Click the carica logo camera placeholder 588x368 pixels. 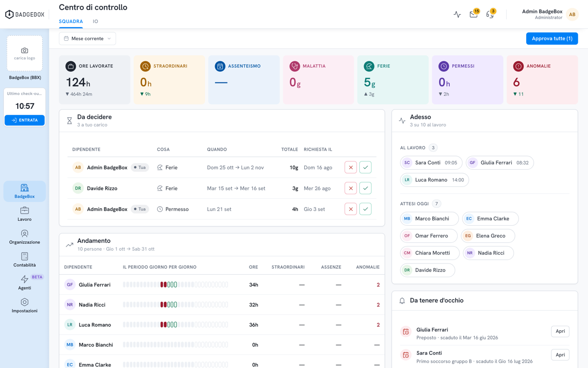click(x=24, y=53)
